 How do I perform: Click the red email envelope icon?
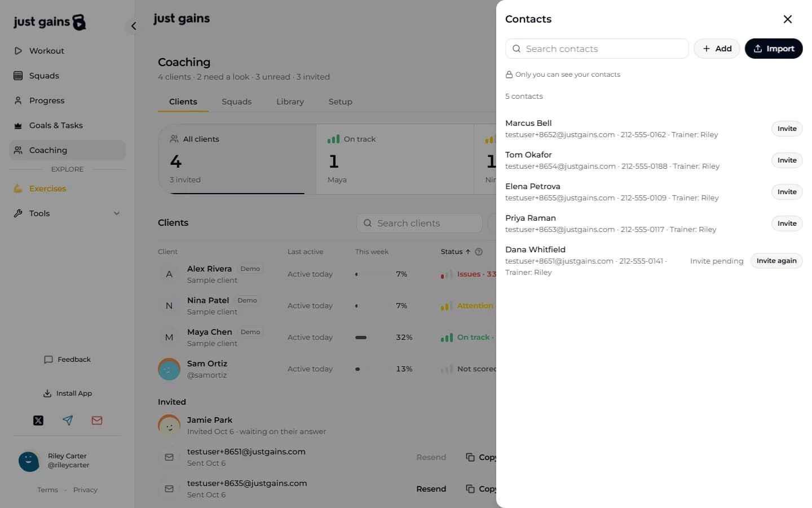pyautogui.click(x=97, y=421)
